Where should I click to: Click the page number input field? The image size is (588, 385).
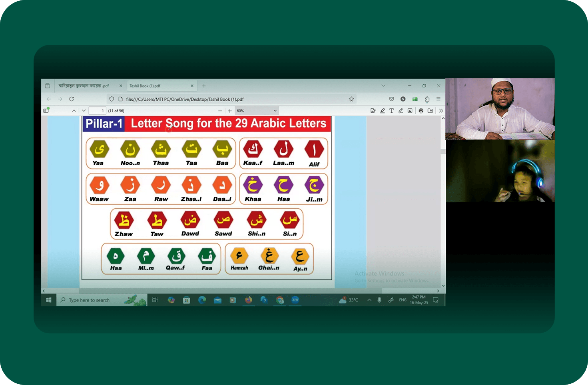click(x=97, y=111)
